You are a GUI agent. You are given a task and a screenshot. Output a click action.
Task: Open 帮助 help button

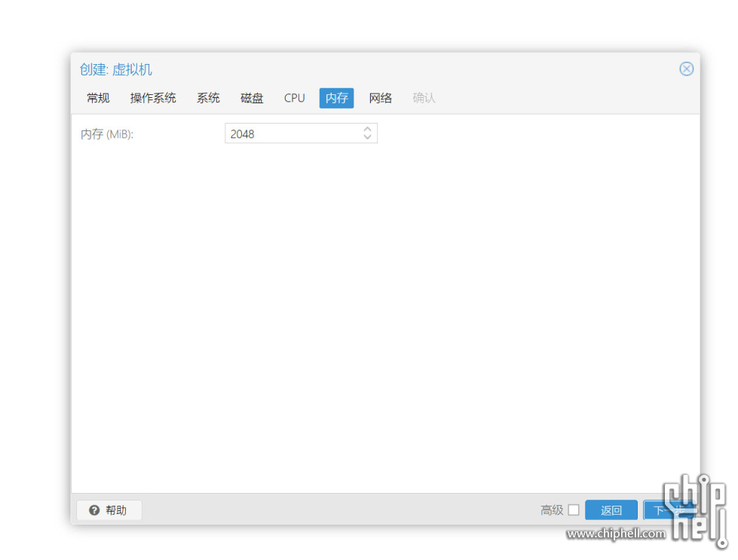[109, 510]
